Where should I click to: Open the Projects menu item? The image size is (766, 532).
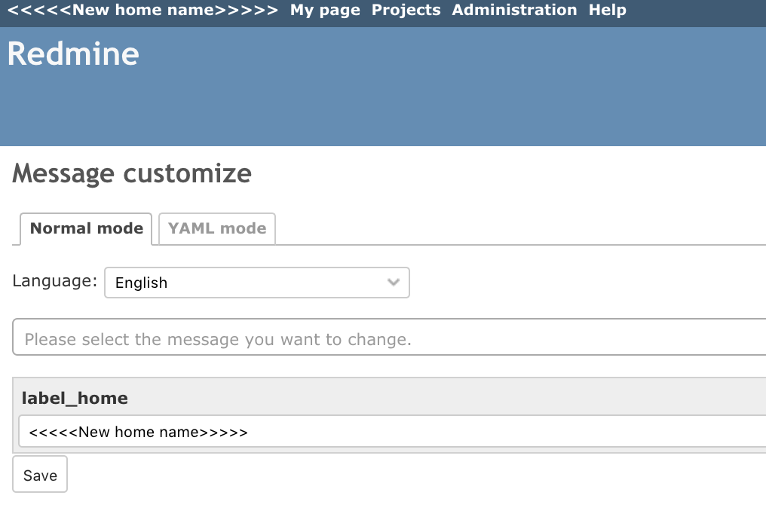[406, 10]
